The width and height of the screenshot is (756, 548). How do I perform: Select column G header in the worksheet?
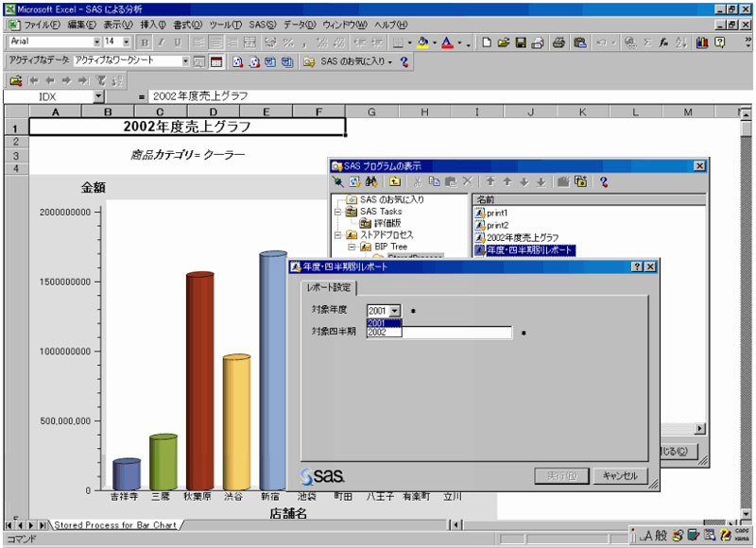371,111
